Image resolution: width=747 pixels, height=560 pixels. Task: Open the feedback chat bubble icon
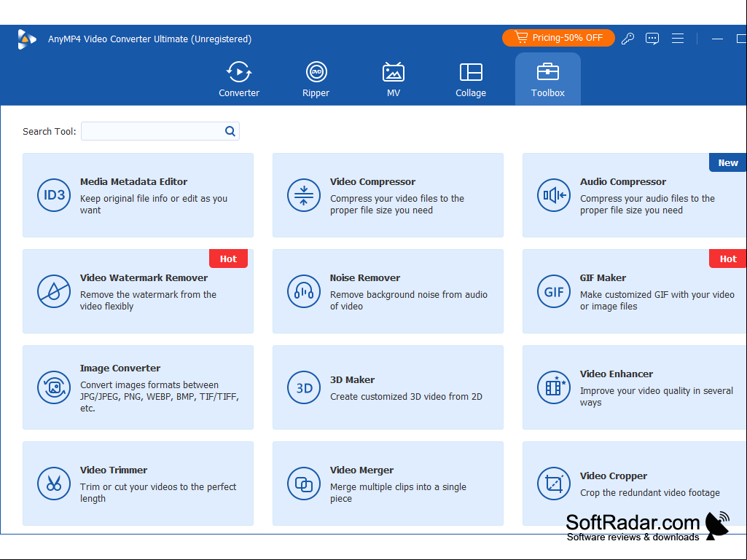tap(652, 39)
